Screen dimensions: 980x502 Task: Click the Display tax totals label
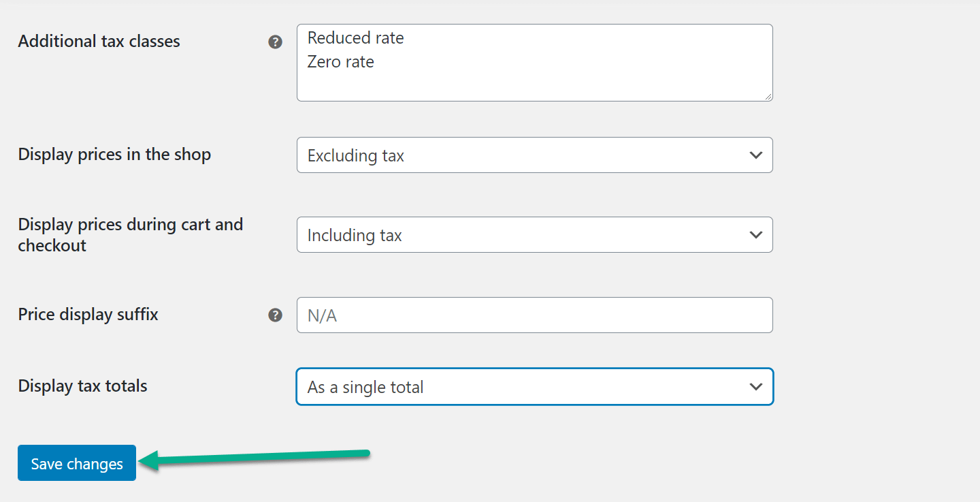click(83, 386)
